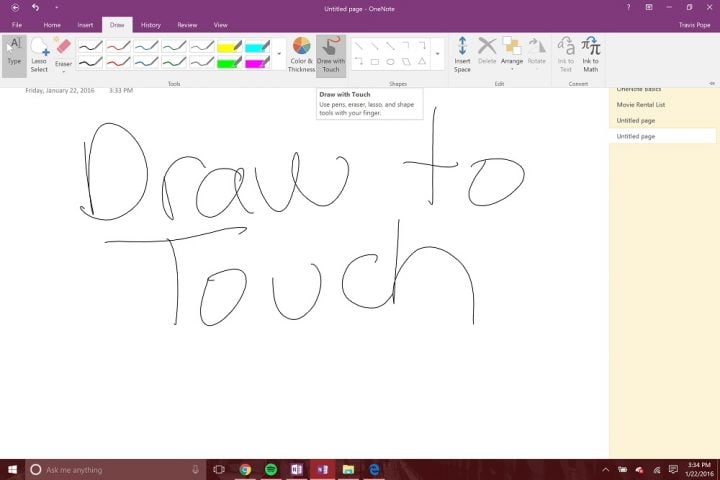Pick the thick blue pen, bottom row
720x480 pixels.
click(146, 62)
